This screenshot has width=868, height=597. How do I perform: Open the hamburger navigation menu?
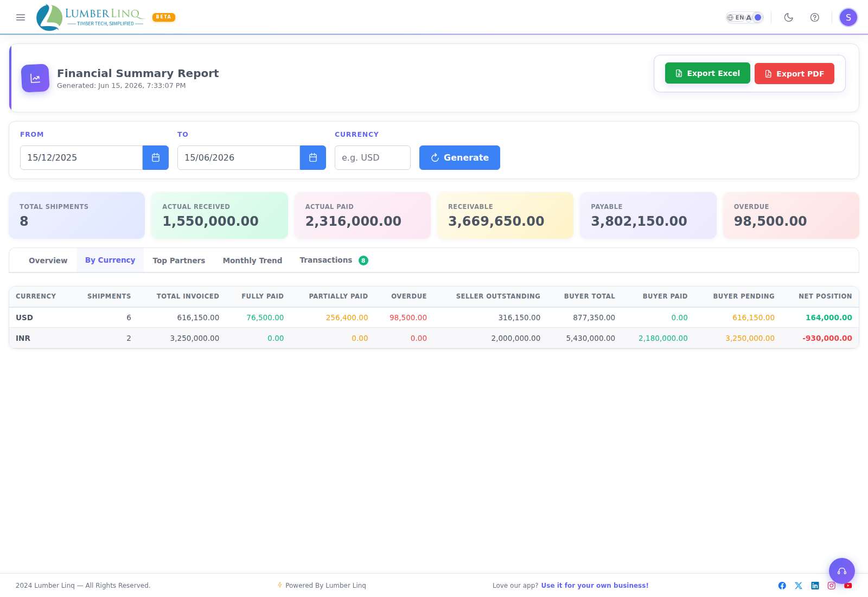21,17
